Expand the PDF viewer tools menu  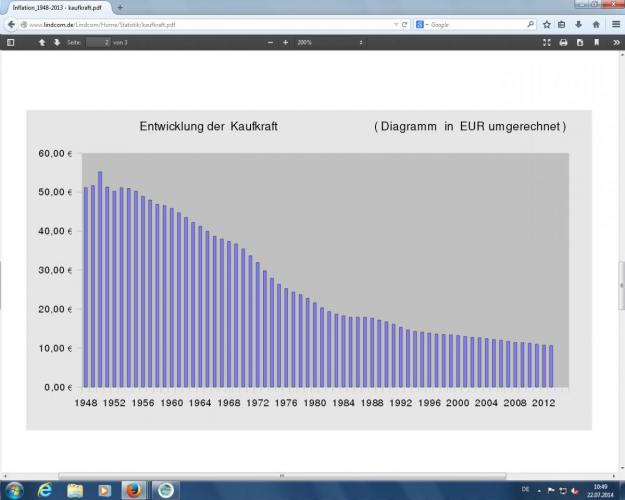tap(614, 43)
